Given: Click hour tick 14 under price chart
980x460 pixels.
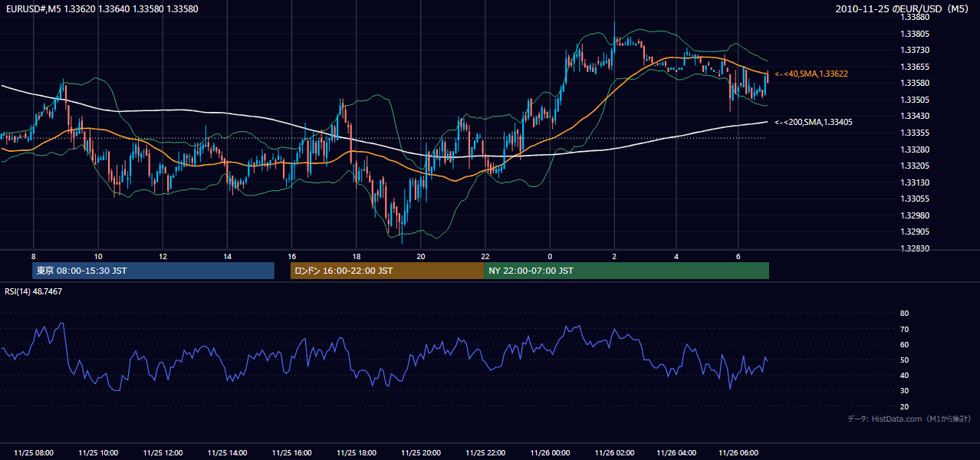Looking at the screenshot, I should click(227, 255).
